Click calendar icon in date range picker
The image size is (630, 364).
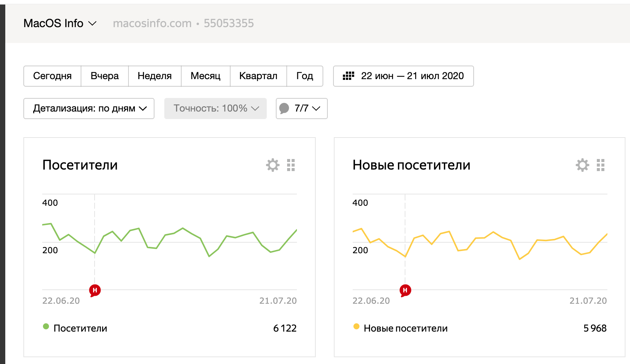click(x=349, y=76)
